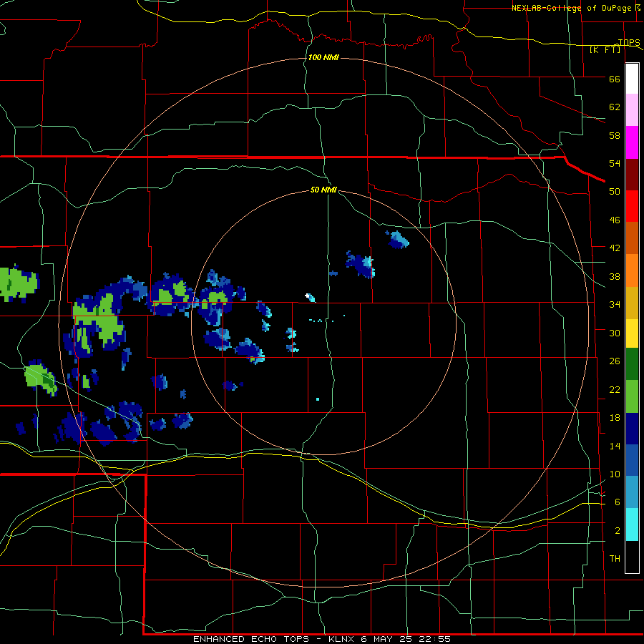
Task: Click the 30 value on the legend
Action: pyautogui.click(x=615, y=333)
